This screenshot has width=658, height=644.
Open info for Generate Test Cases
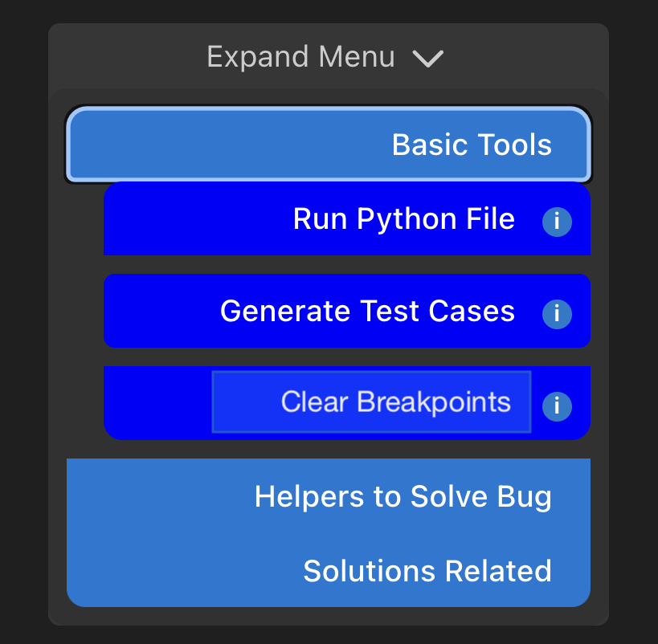click(557, 313)
